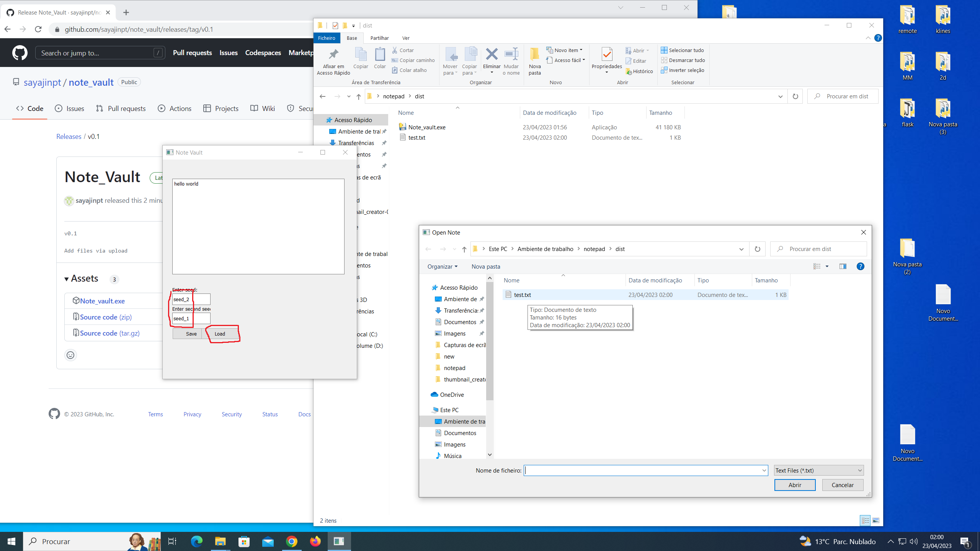Toggle the preview pane in the Open Note dialog
Image resolution: width=980 pixels, height=551 pixels.
tap(842, 266)
